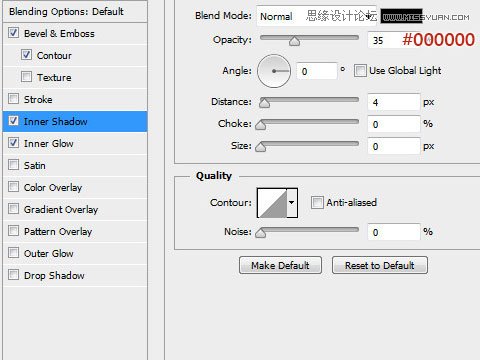Open the Gradient Overlay style settings

click(x=75, y=209)
